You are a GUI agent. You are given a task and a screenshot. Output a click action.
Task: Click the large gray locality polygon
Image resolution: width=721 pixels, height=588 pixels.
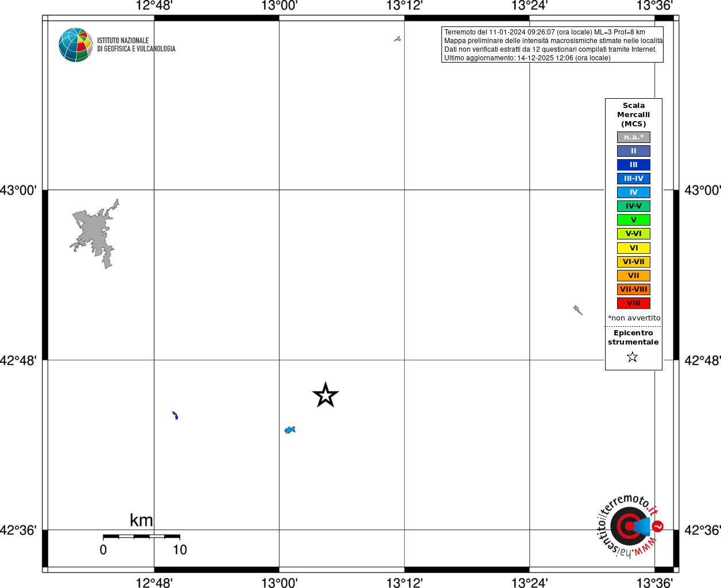[95, 234]
